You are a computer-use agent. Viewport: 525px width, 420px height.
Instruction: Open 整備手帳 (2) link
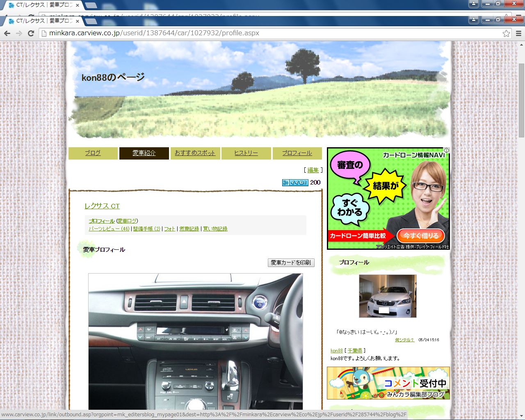tap(146, 229)
